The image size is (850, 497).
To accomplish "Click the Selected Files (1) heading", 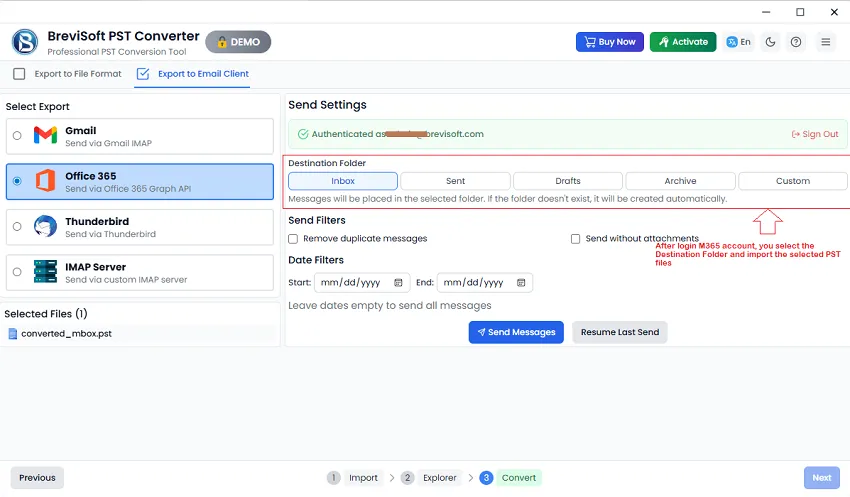I will [46, 314].
